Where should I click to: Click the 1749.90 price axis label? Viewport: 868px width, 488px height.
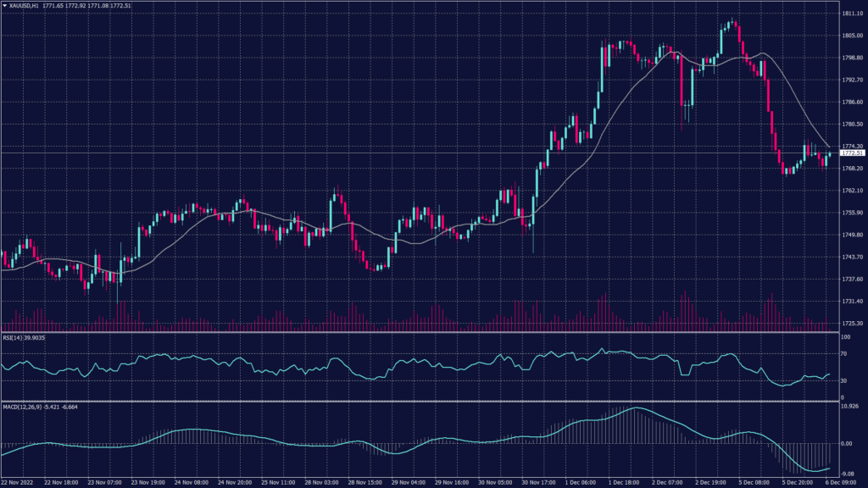[850, 236]
